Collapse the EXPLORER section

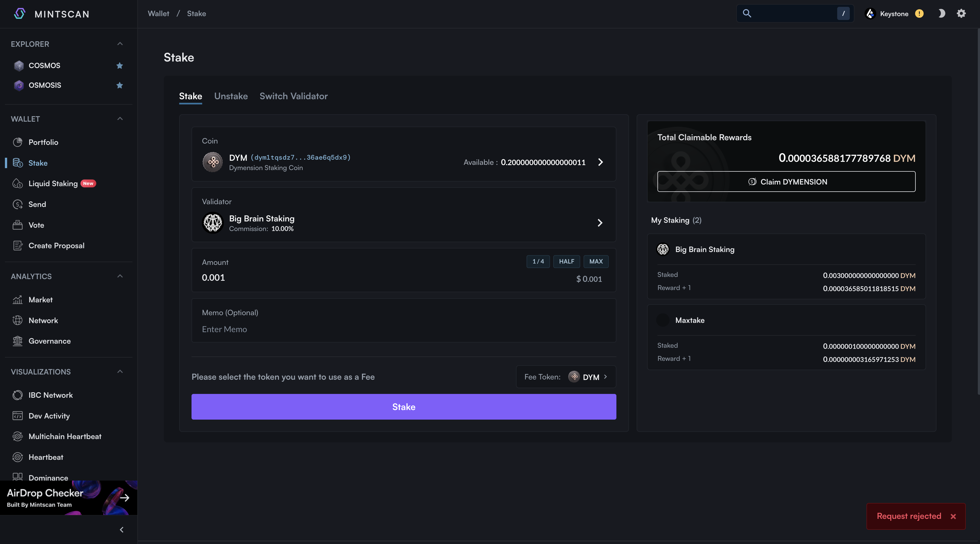120,44
